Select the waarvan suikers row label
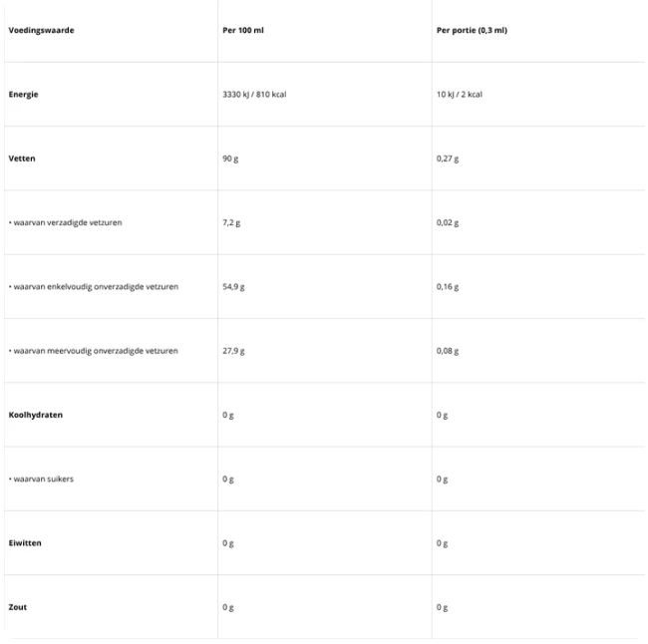648x644 pixels. pos(42,479)
